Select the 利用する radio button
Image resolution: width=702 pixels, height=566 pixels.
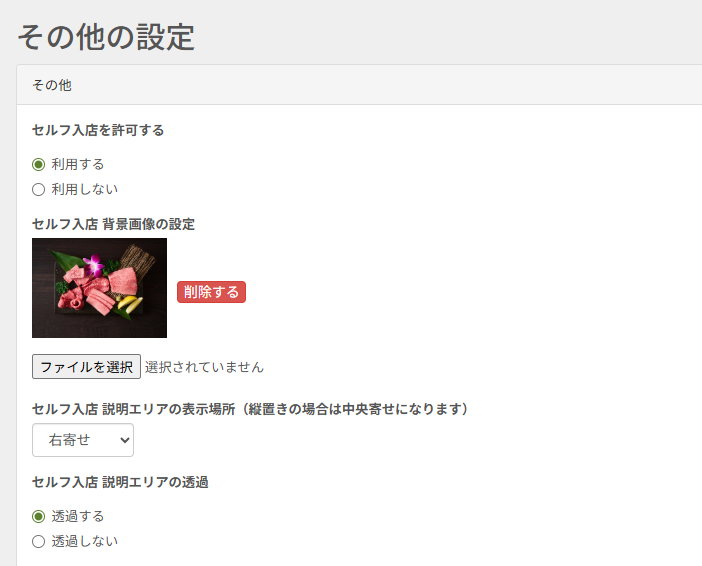click(x=39, y=164)
